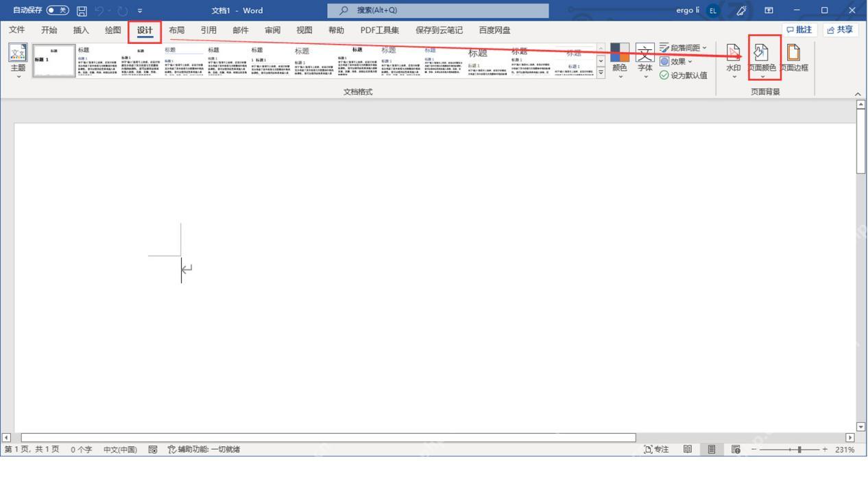Open the PDF工具集 tab

[x=380, y=29]
